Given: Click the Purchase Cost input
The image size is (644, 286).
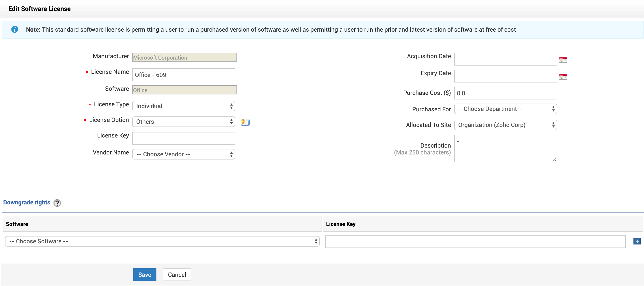Looking at the screenshot, I should 505,93.
